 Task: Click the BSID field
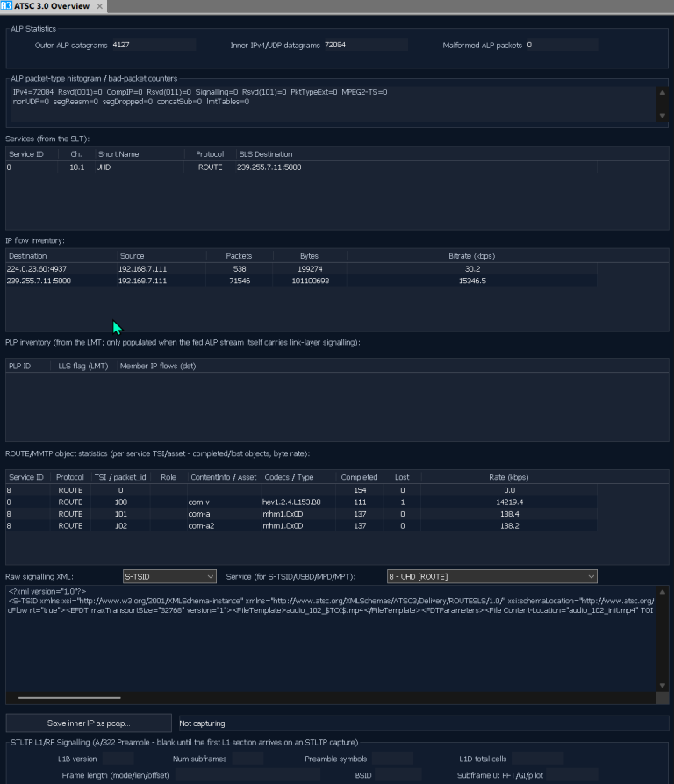398,775
